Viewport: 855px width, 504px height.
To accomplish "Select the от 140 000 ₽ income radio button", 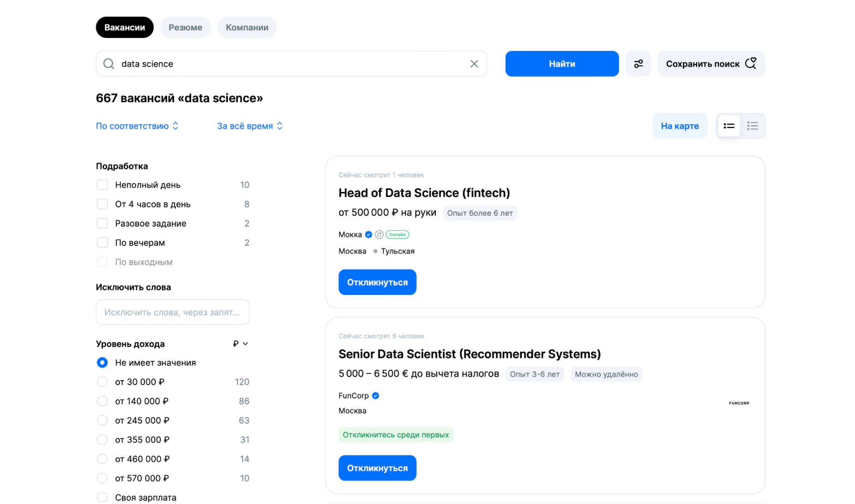I will coord(102,401).
